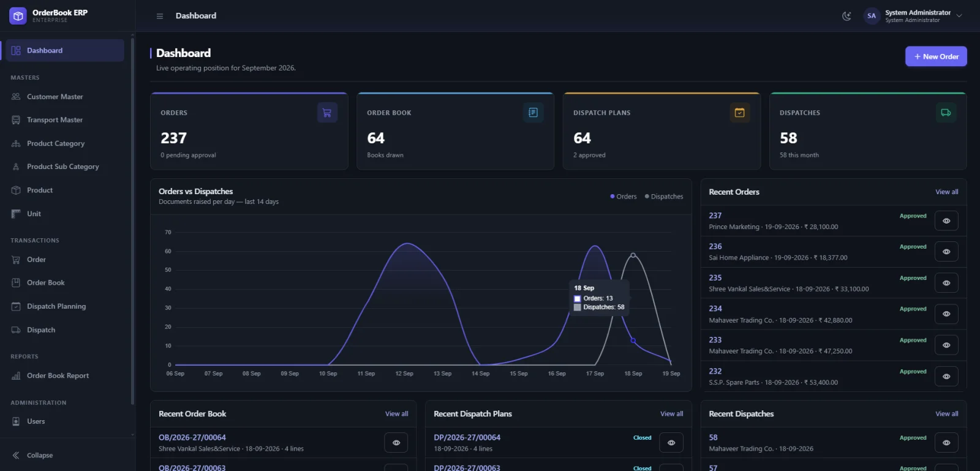Collapse the sidebar using Collapse chevron
Image resolution: width=980 pixels, height=471 pixels.
(x=16, y=455)
